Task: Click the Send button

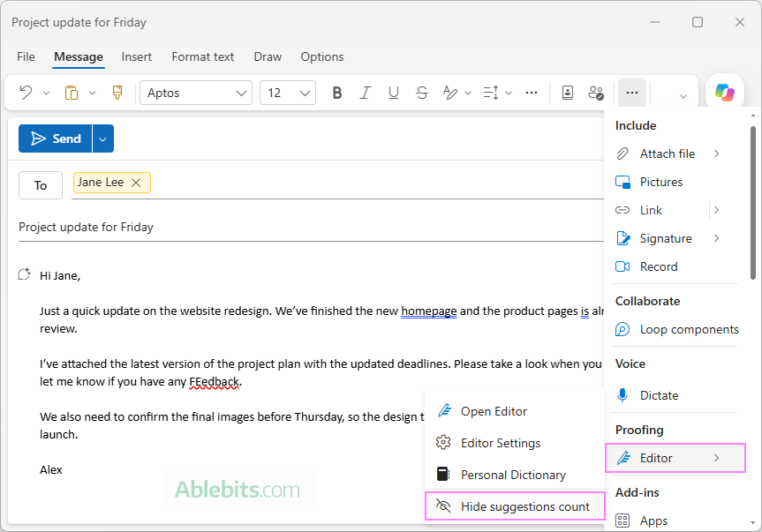Action: point(56,139)
